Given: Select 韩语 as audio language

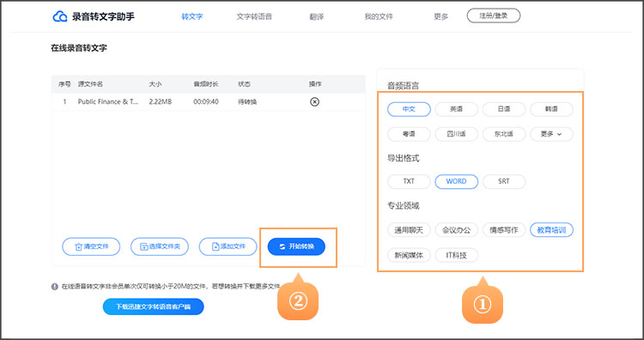Looking at the screenshot, I should [x=552, y=109].
